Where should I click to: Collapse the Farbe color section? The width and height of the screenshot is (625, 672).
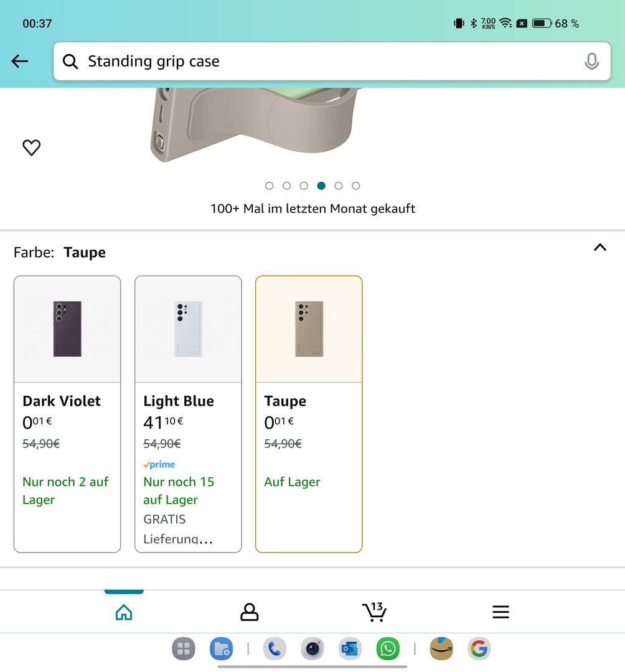pos(599,248)
